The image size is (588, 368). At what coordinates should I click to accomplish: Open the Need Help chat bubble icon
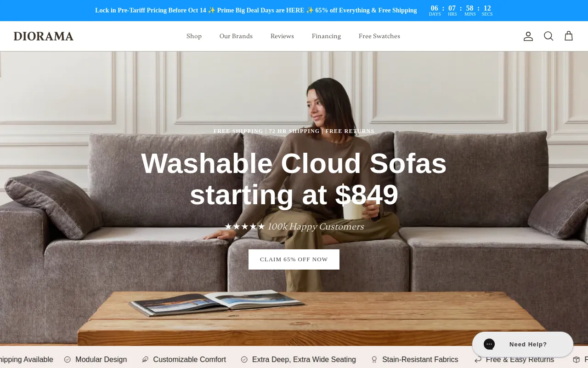[489, 344]
